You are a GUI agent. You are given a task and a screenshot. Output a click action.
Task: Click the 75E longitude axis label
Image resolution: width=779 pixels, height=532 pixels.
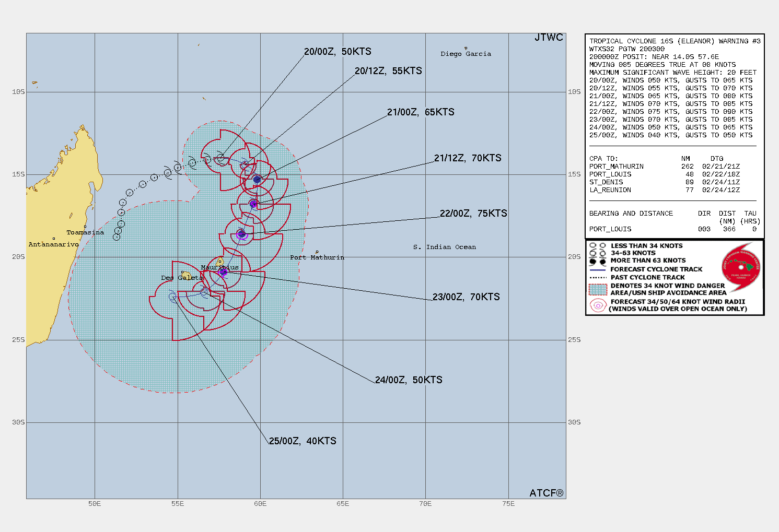(508, 504)
